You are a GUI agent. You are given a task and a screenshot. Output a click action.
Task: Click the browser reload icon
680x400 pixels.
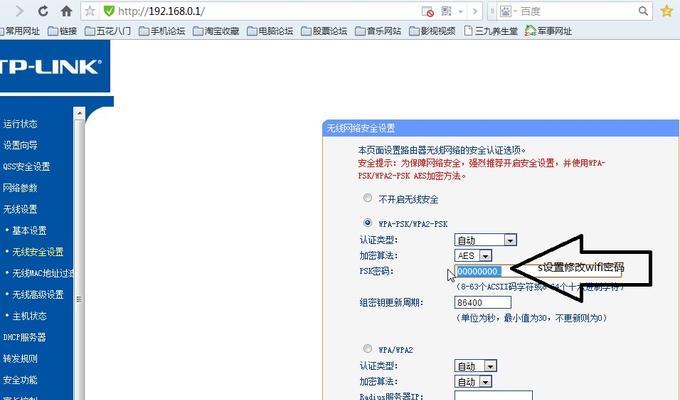tap(43, 11)
